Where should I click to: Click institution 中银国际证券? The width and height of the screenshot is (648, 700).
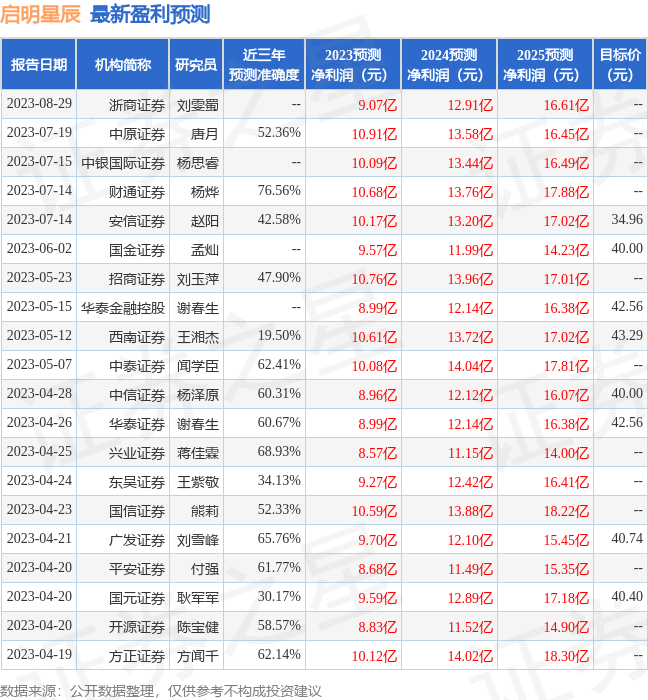pyautogui.click(x=123, y=163)
